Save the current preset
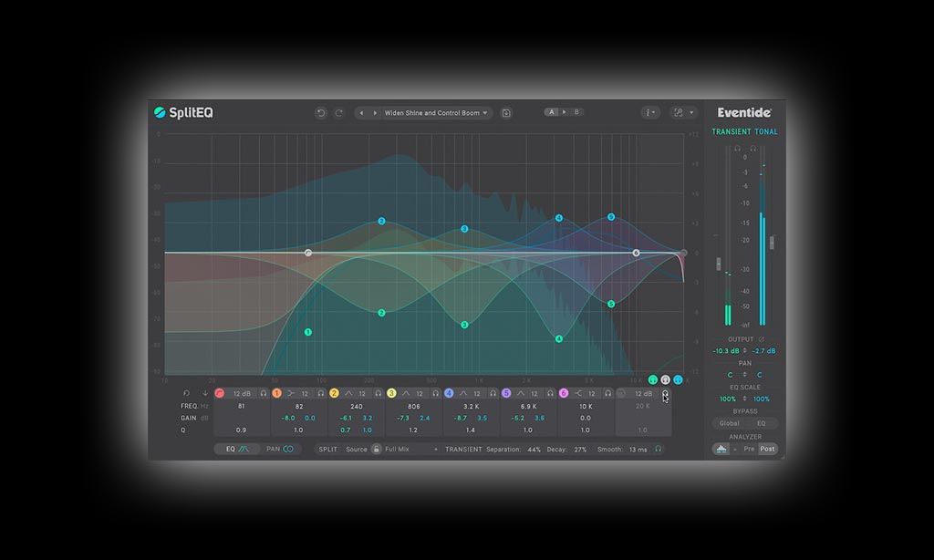934x560 pixels. click(505, 112)
